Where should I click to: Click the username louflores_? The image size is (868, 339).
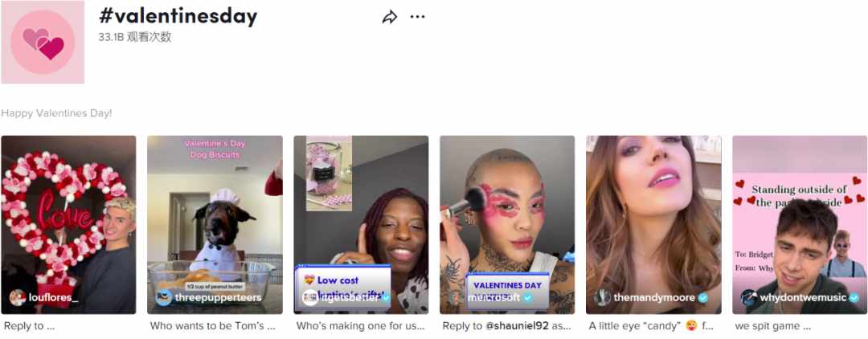pos(54,298)
